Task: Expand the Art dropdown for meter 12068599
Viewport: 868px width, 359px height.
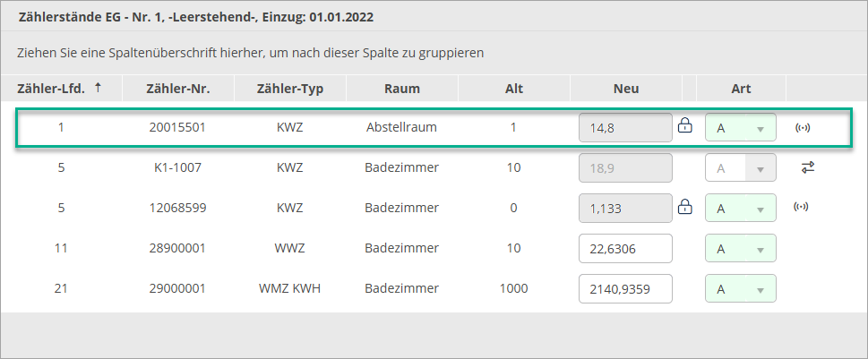Action: (x=760, y=209)
